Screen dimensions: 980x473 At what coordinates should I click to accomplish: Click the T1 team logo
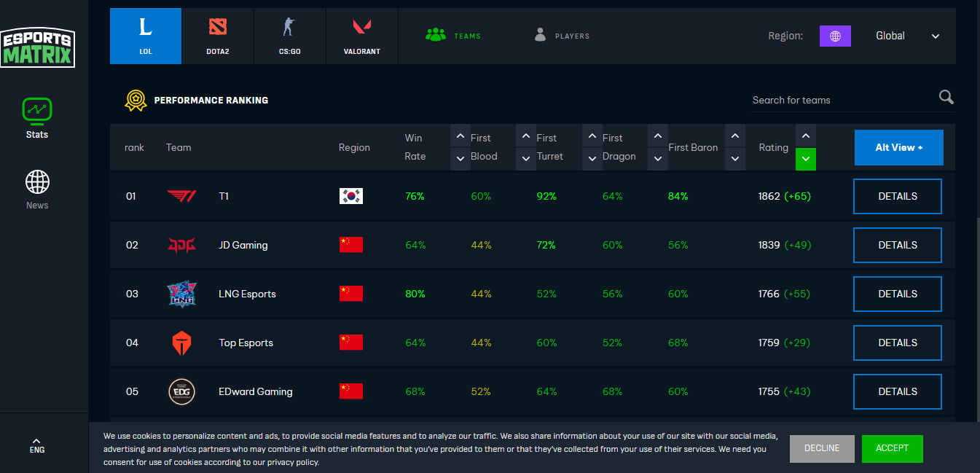point(181,196)
